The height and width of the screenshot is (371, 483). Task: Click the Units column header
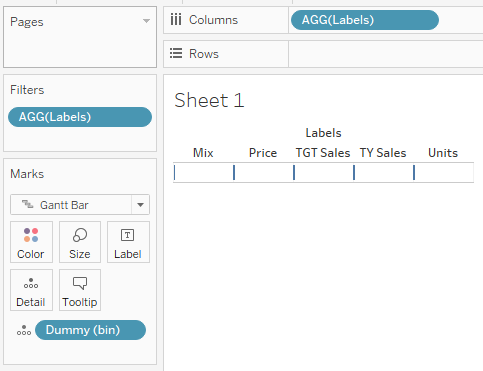(x=443, y=153)
